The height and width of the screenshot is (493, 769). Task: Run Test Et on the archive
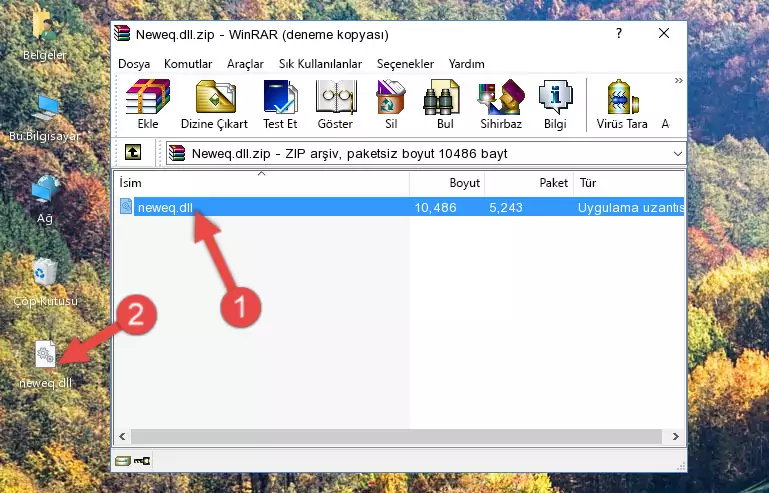280,104
